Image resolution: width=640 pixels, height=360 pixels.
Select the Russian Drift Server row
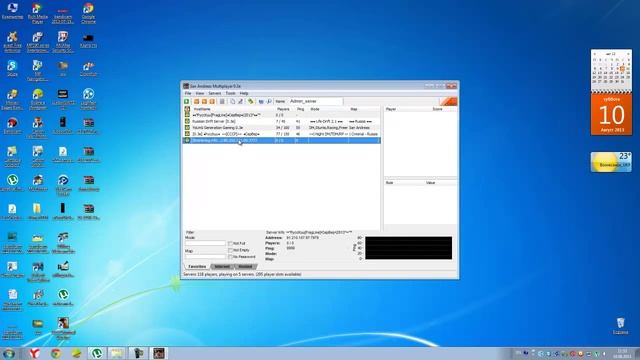(281, 122)
